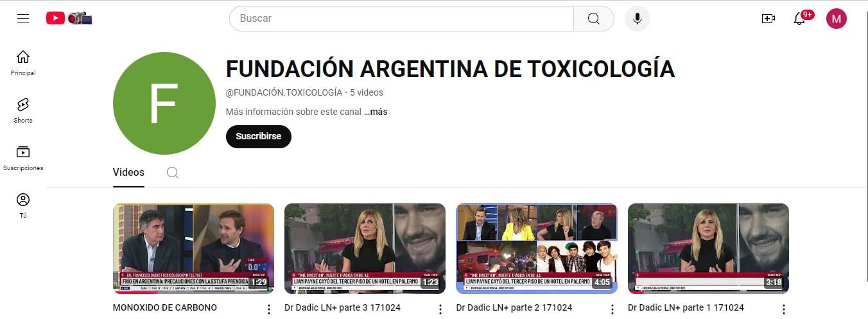The height and width of the screenshot is (319, 868).
Task: Open options for Dr Dadic parte 2 video
Action: (612, 309)
